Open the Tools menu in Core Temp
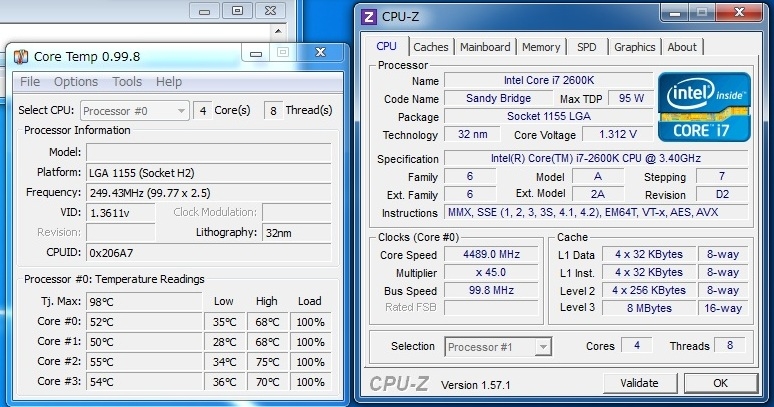 point(127,81)
